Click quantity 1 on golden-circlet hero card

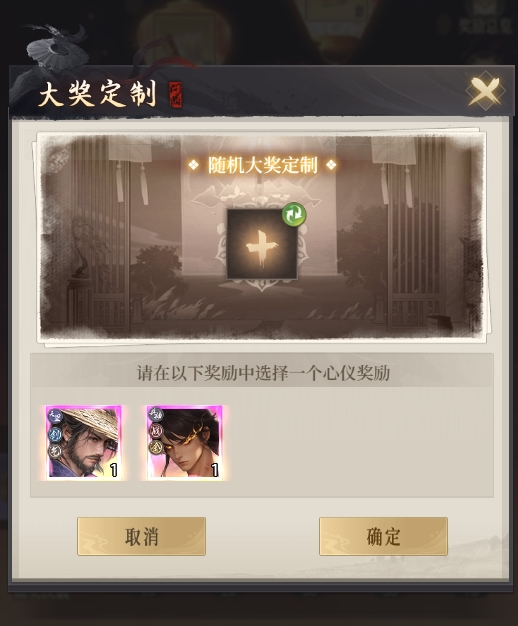[x=215, y=470]
